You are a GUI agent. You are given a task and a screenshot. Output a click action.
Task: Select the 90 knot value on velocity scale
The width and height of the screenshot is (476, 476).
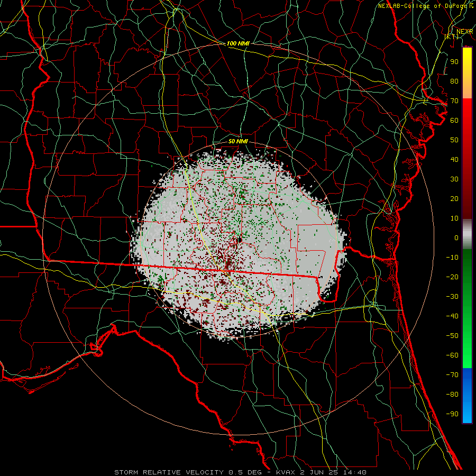[x=454, y=62]
